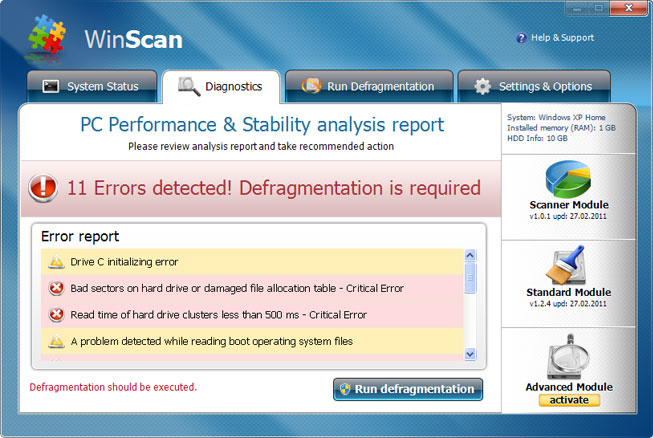
Task: Click the Run Defragmentation tab icon
Action: 311,86
